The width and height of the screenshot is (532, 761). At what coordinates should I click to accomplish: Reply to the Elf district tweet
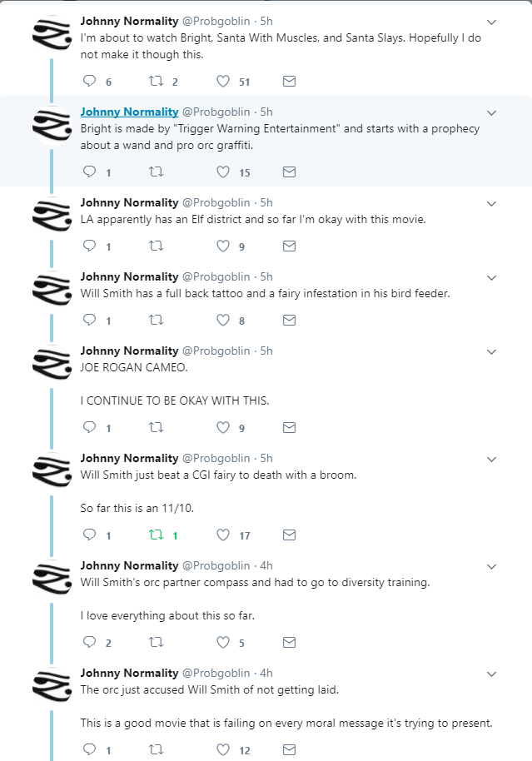91,246
